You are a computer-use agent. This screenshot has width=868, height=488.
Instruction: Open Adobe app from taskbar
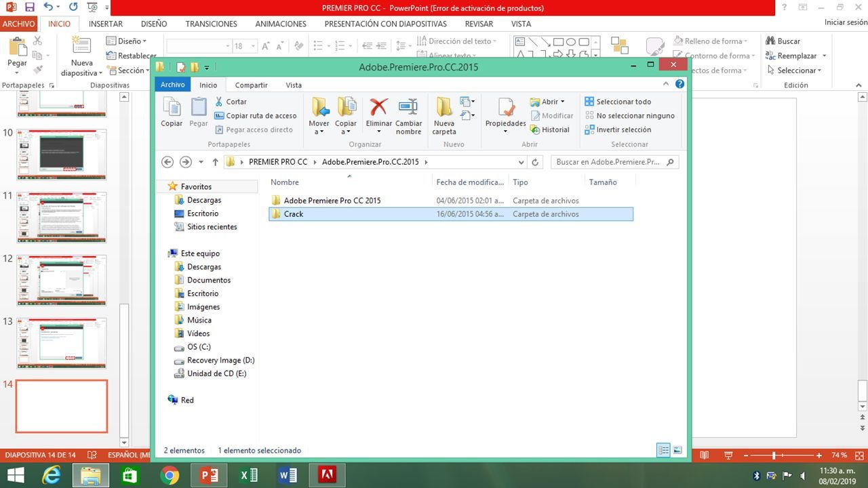328,475
